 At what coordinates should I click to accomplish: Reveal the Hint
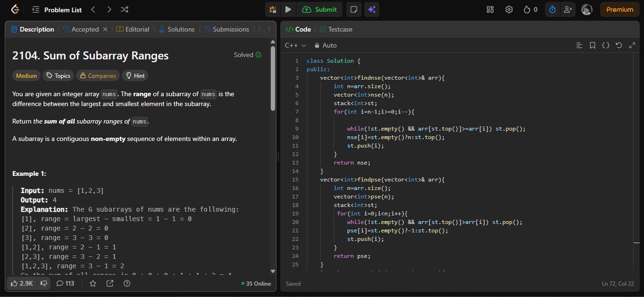tap(135, 76)
